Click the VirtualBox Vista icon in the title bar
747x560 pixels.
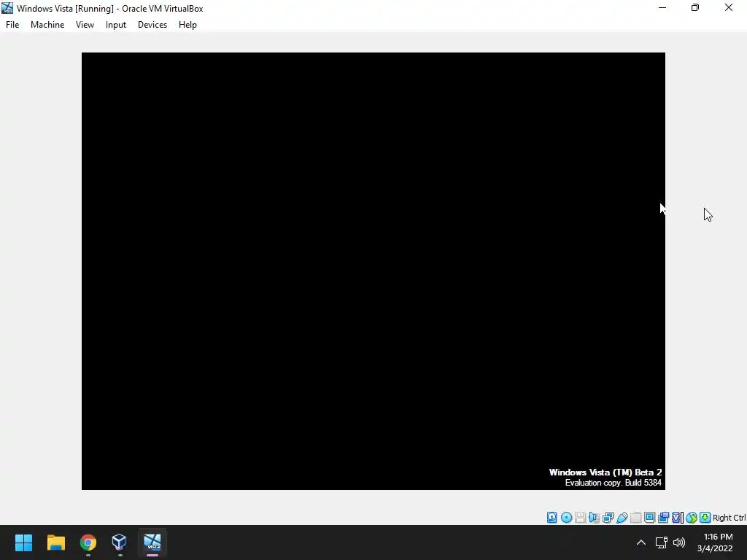click(7, 8)
